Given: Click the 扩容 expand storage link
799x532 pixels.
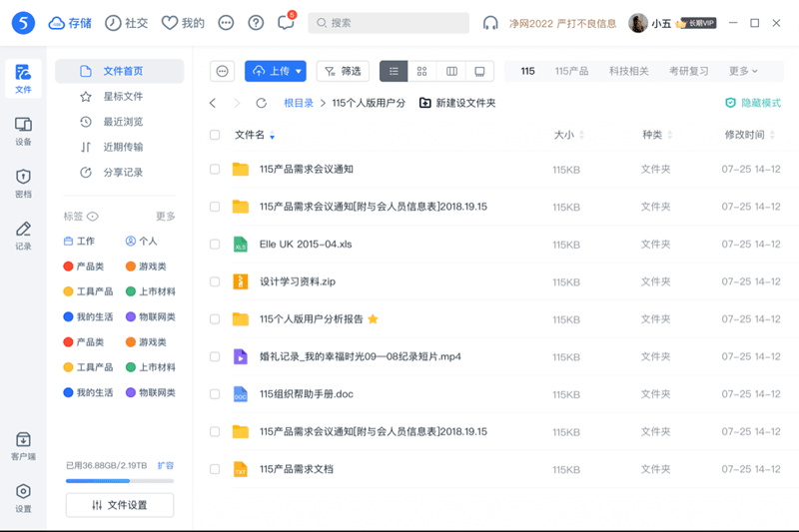Looking at the screenshot, I should pyautogui.click(x=166, y=465).
